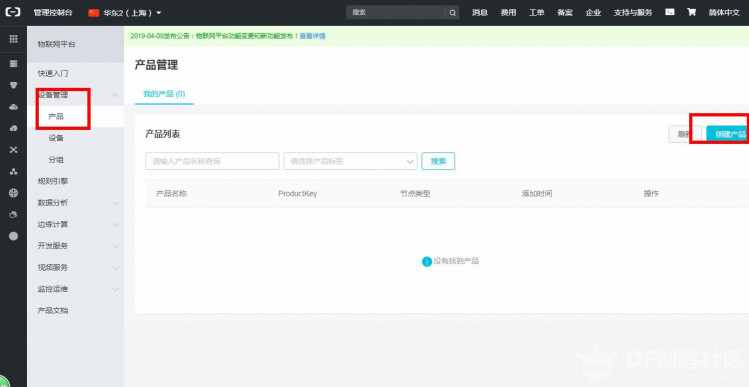
Task: Click the 节点类型 column header
Action: pyautogui.click(x=415, y=194)
